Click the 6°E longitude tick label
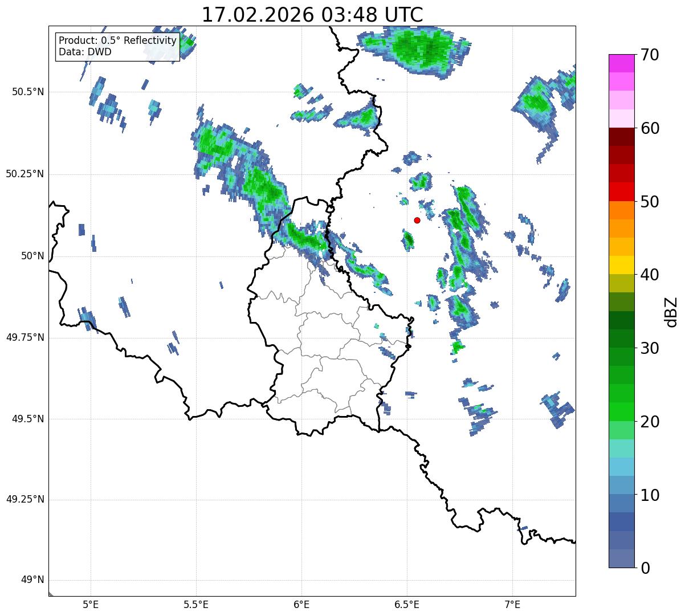This screenshot has height=616, width=685. tap(301, 604)
